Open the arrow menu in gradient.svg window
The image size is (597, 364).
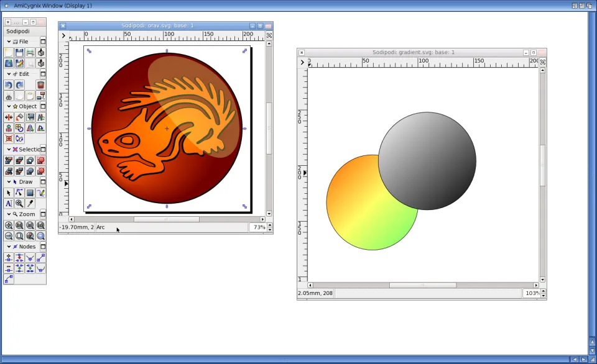pos(302,62)
